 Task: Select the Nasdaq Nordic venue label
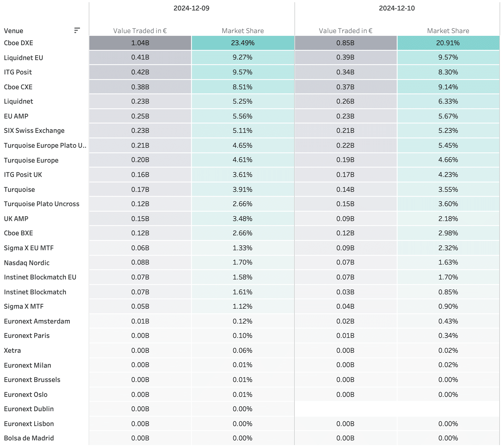coord(27,263)
